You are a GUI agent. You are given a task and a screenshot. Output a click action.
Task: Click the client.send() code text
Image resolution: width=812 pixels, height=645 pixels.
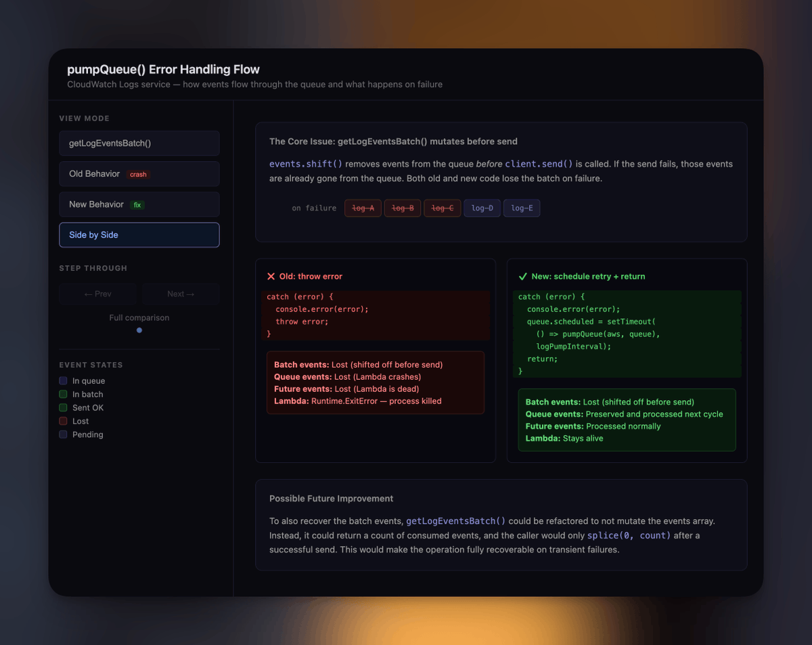(x=539, y=164)
